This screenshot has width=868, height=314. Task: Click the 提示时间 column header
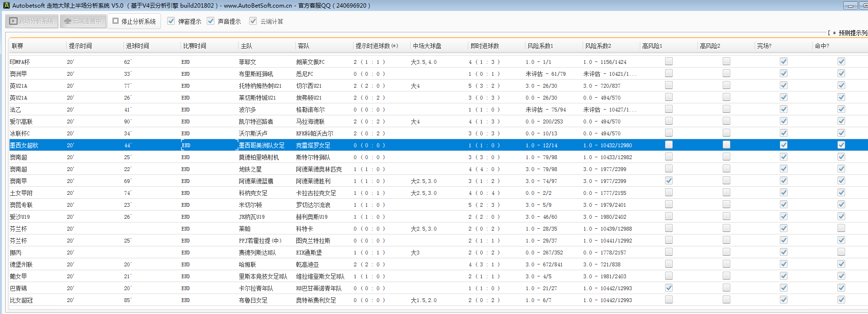click(80, 46)
